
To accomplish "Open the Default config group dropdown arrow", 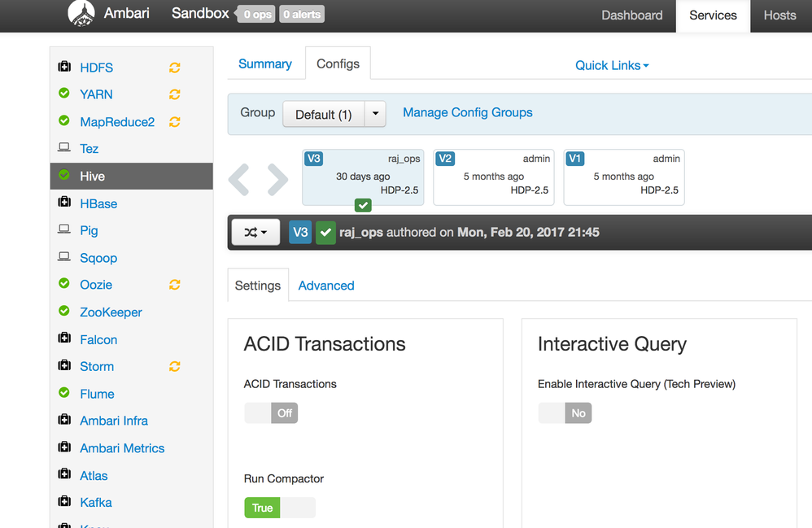I will pos(375,114).
